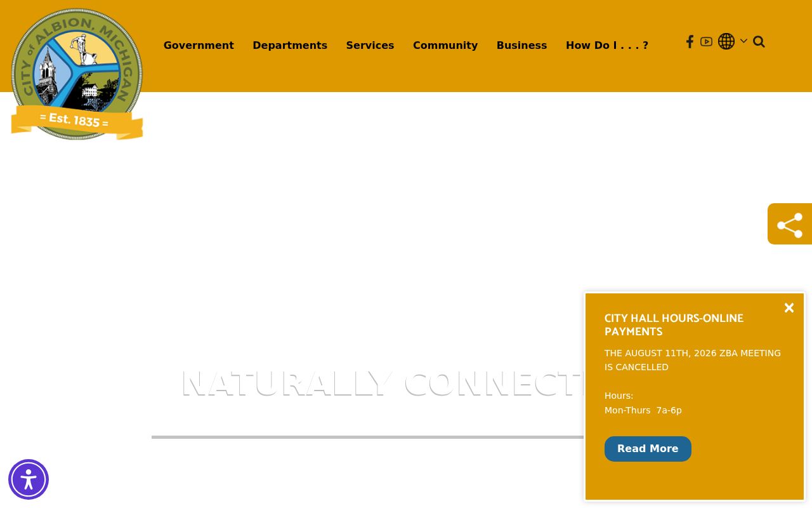Open the Services menu
The height and width of the screenshot is (508, 812).
[370, 46]
